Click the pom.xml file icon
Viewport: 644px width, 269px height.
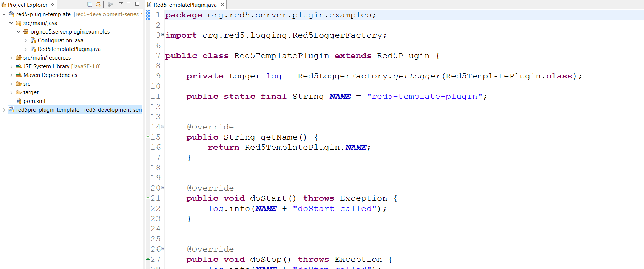tap(19, 101)
